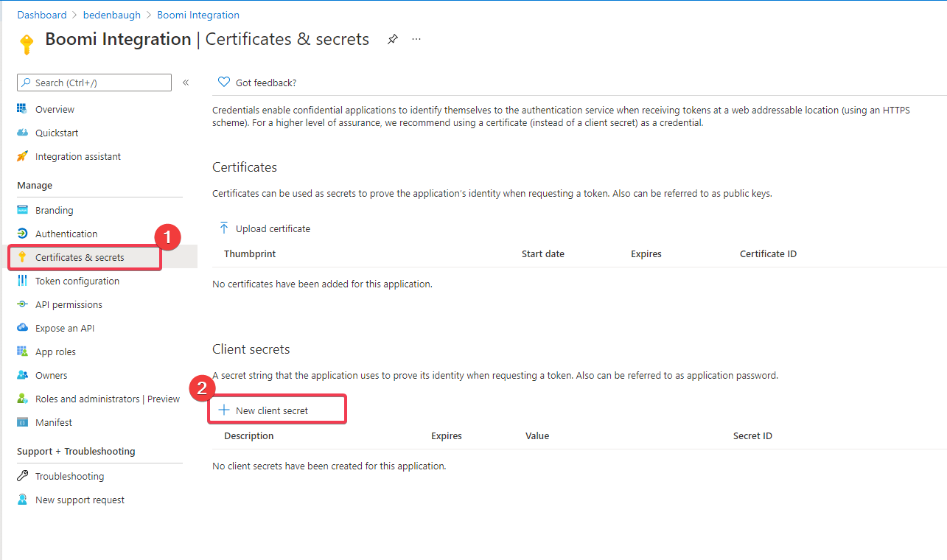This screenshot has width=947, height=560.
Task: Click the Integration assistant rocket icon
Action: click(x=22, y=156)
